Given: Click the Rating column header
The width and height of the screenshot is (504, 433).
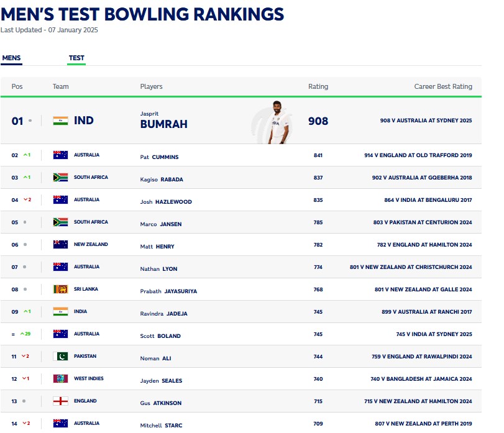Looking at the screenshot, I should click(x=318, y=87).
